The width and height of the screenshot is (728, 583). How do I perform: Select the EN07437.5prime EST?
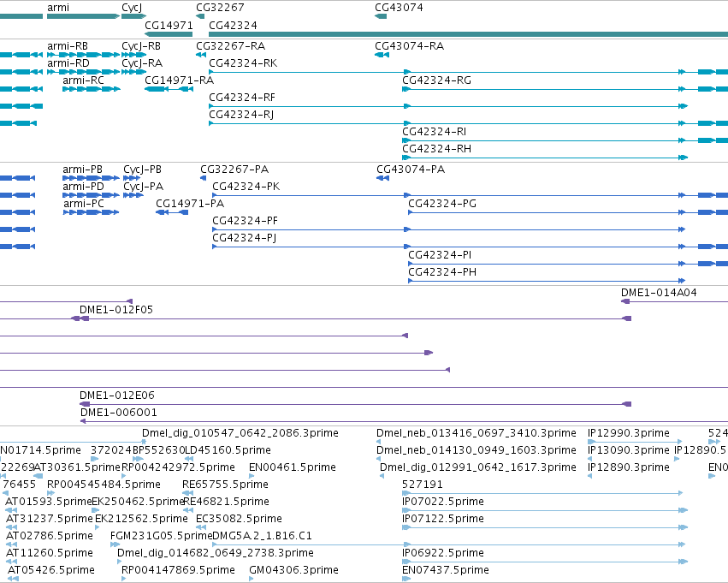tap(446, 571)
